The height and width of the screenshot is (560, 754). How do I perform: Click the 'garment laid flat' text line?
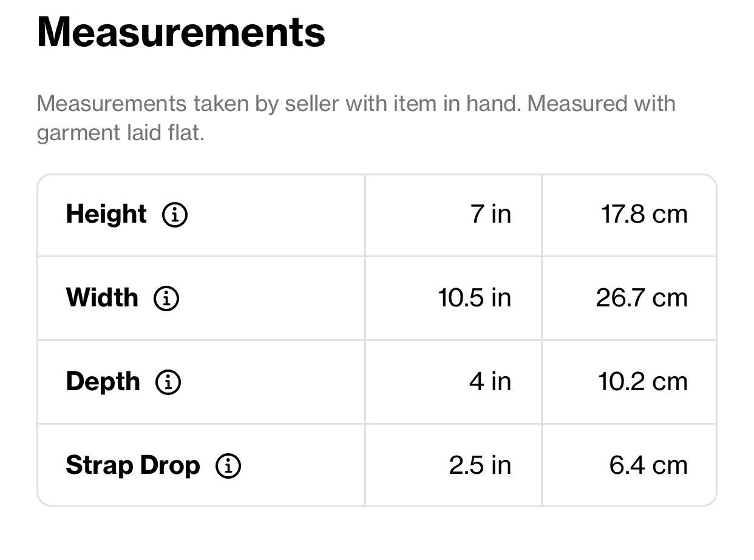coord(121,132)
